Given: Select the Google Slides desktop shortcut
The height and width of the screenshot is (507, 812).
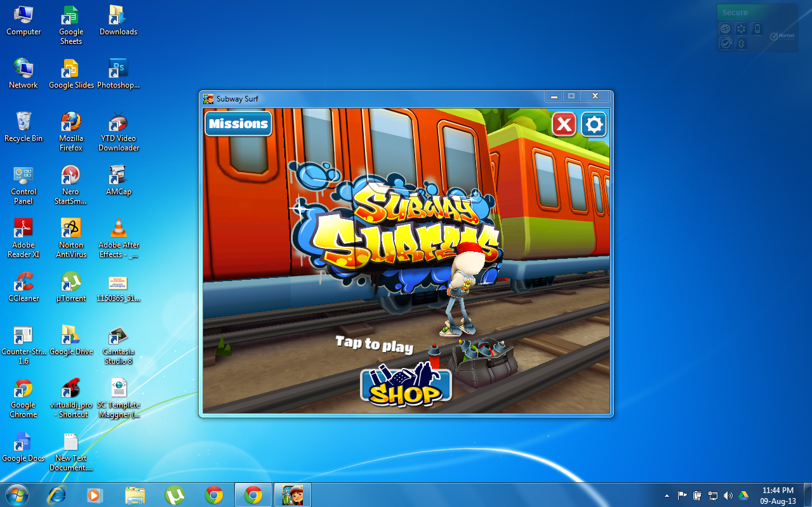Looking at the screenshot, I should (x=71, y=74).
